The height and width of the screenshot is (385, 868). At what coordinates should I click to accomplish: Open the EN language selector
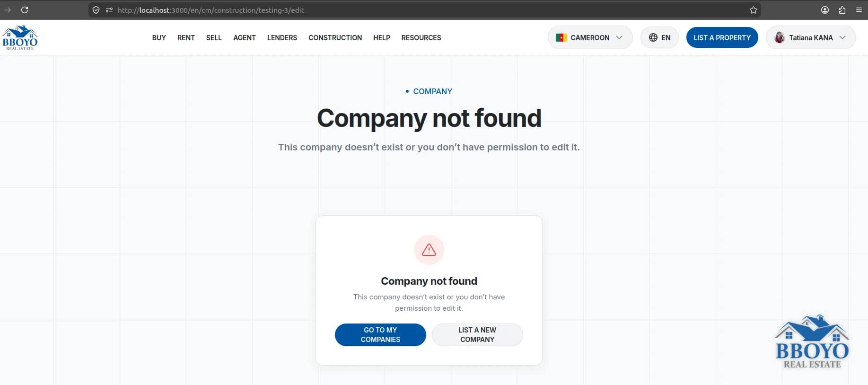pyautogui.click(x=659, y=37)
